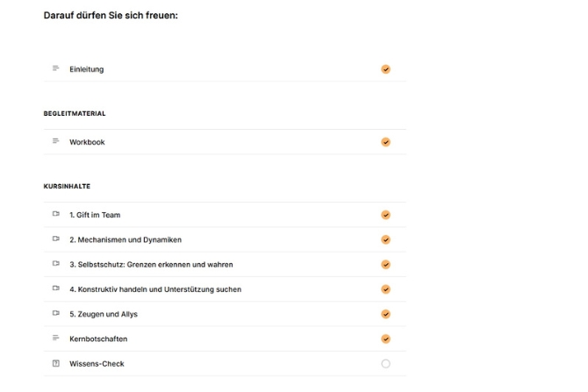Image resolution: width=588 pixels, height=392 pixels.
Task: Click video icon next to Mechanismen und Dynamiken
Action: 55,239
